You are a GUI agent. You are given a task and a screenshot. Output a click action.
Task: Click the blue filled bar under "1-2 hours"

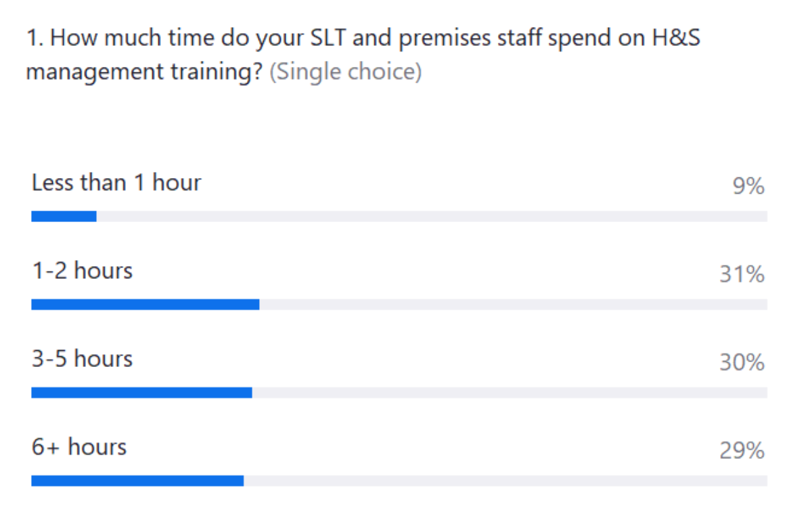point(145,305)
